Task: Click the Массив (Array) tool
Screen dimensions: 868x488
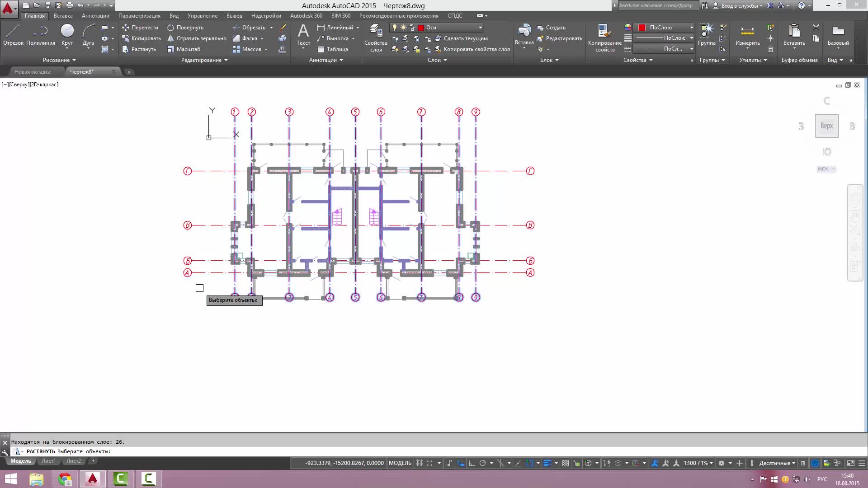Action: click(247, 49)
